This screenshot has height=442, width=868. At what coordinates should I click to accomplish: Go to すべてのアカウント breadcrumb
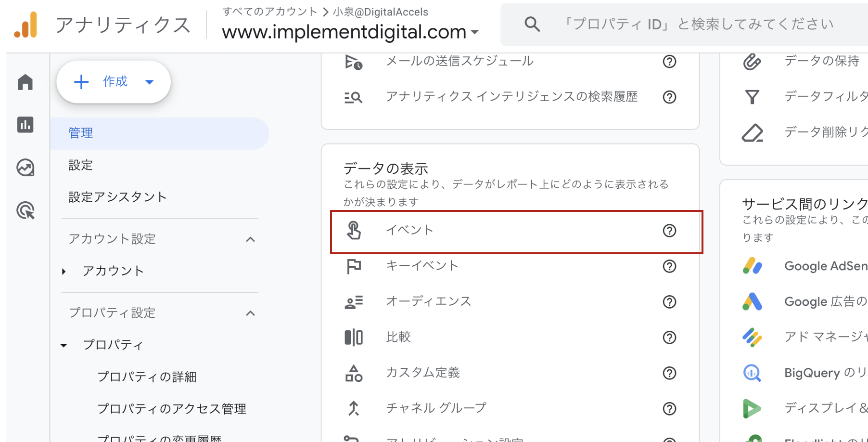270,12
